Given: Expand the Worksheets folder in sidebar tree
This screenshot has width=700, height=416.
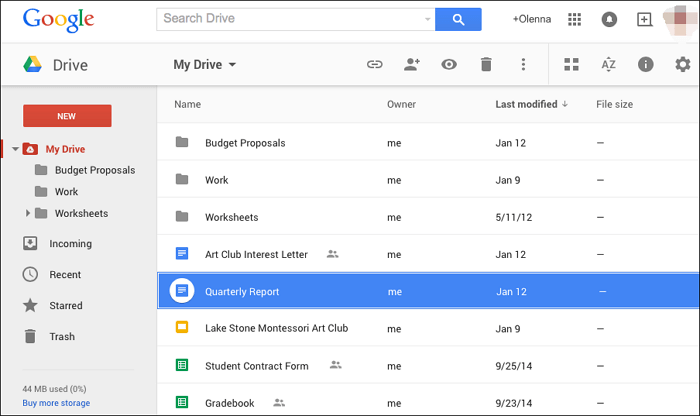Looking at the screenshot, I should pyautogui.click(x=28, y=213).
